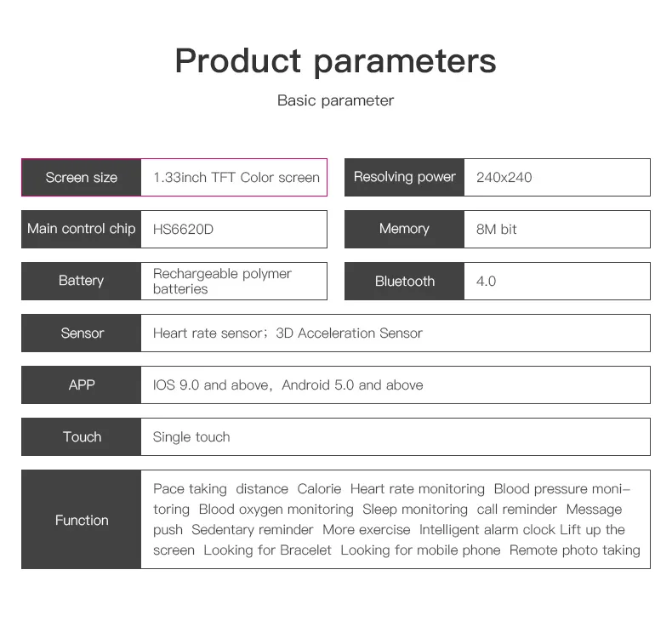This screenshot has width=672, height=621.
Task: Click the Single touch value
Action: (x=191, y=437)
